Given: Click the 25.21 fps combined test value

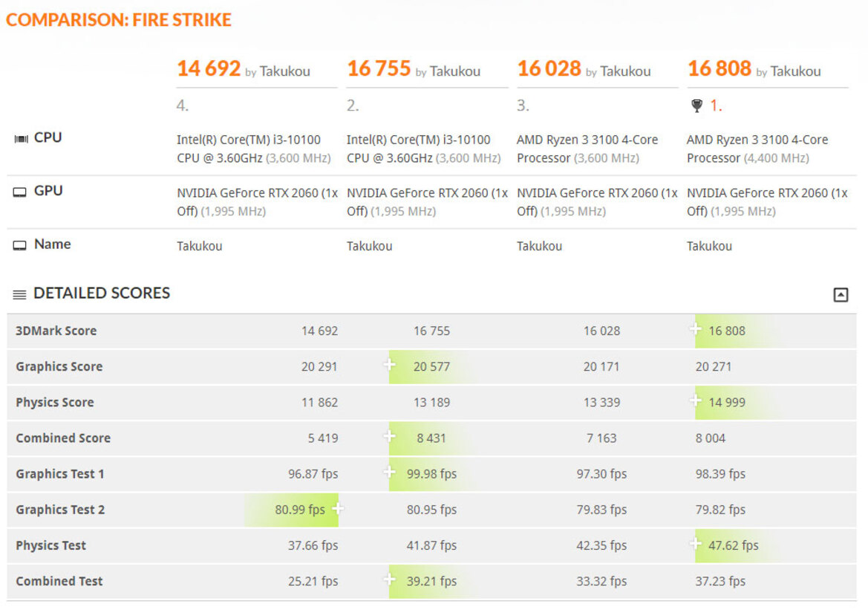Looking at the screenshot, I should coord(313,581).
